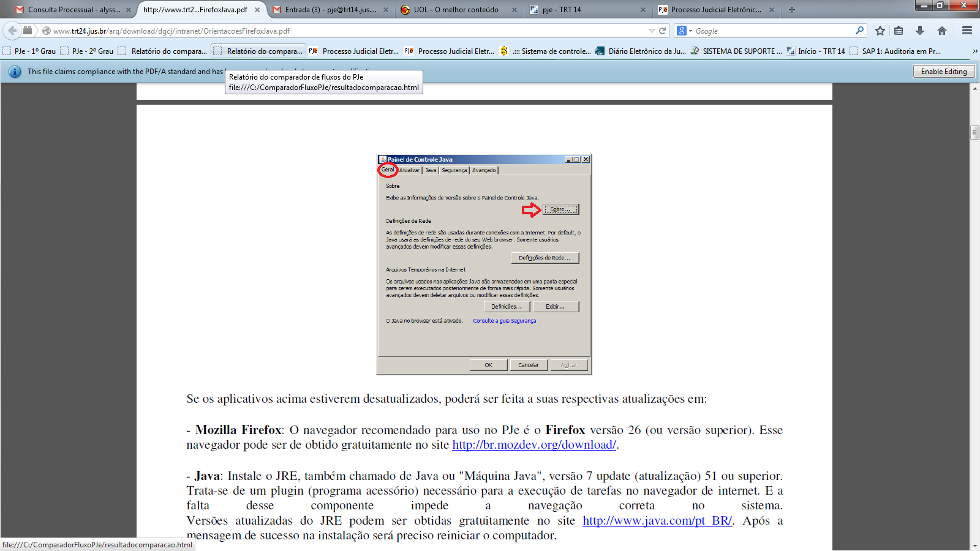Open first Relatório do compara... bookmark
Viewport: 980px width, 551px height.
[x=163, y=51]
